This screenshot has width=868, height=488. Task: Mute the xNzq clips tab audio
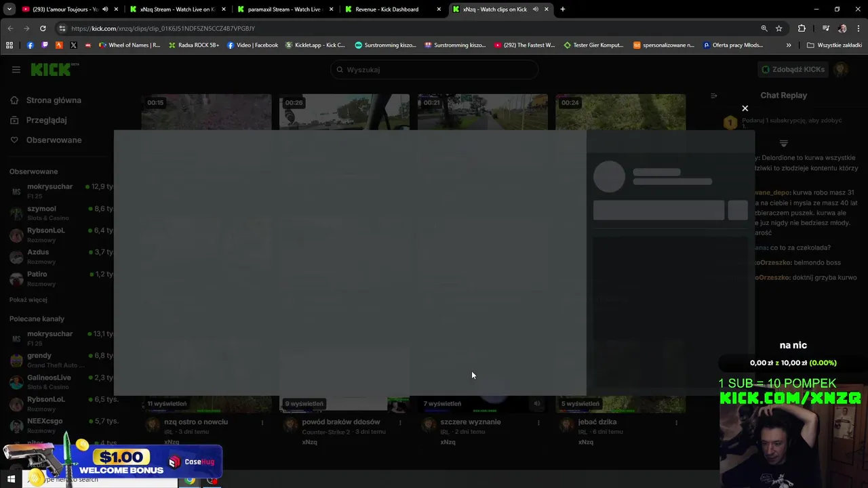point(535,9)
